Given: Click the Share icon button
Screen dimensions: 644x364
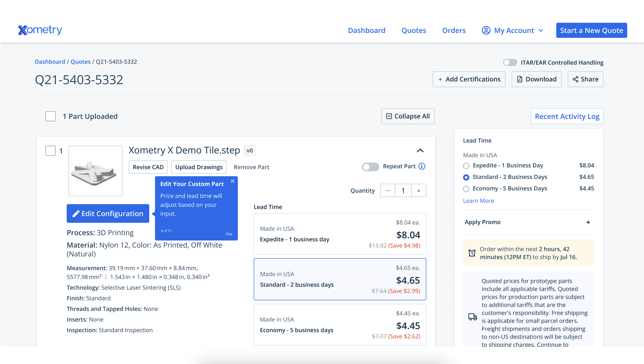Looking at the screenshot, I should [x=585, y=79].
